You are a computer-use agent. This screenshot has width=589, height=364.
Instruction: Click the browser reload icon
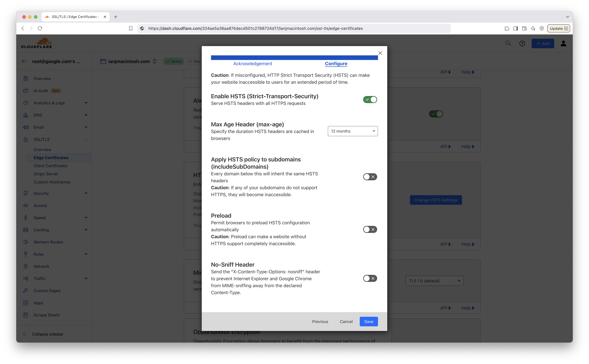coord(40,28)
